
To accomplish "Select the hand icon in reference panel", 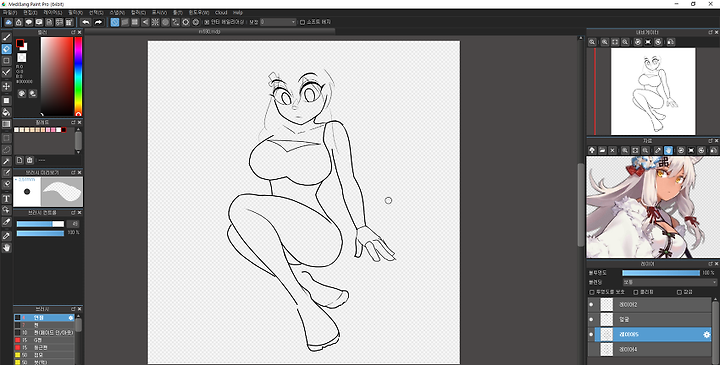I will [668, 150].
